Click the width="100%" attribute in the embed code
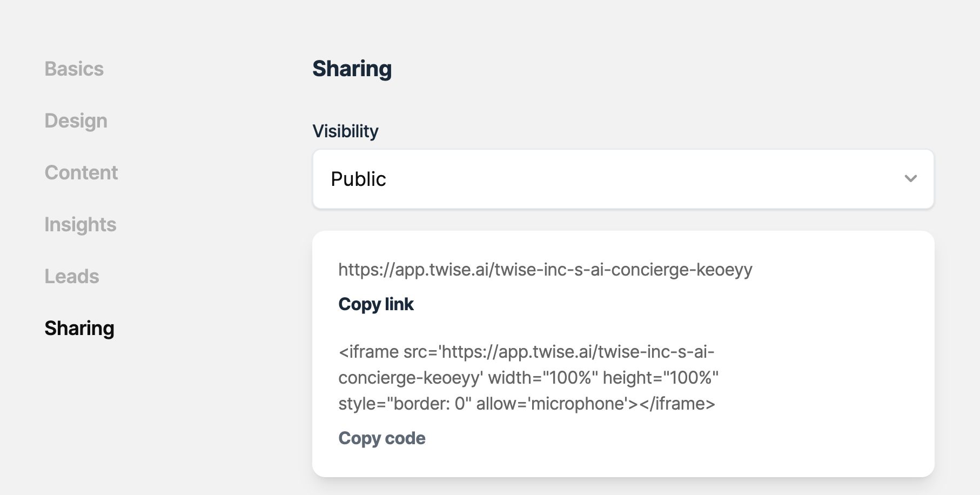The width and height of the screenshot is (980, 495). coord(542,378)
